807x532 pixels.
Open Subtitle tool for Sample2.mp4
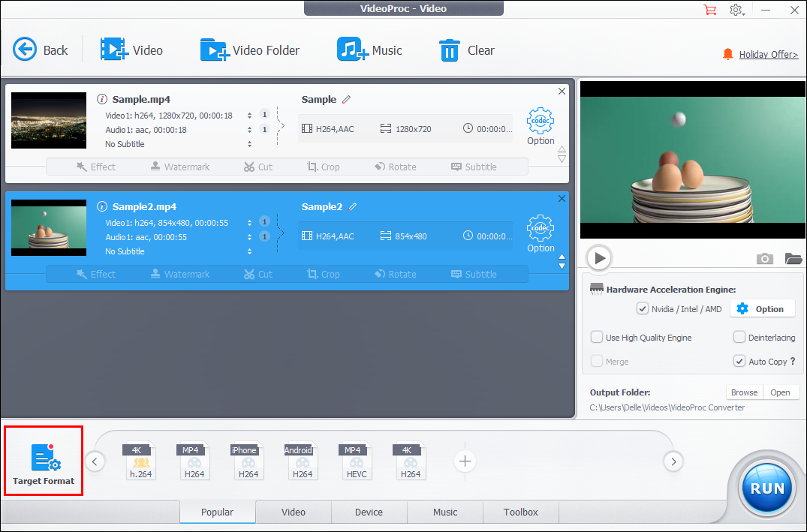[x=474, y=274]
